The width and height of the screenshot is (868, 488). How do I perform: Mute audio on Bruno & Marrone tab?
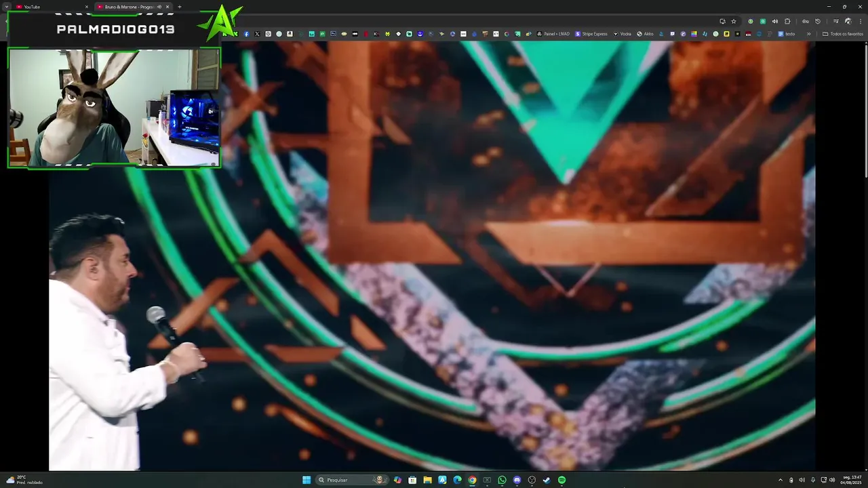[159, 7]
